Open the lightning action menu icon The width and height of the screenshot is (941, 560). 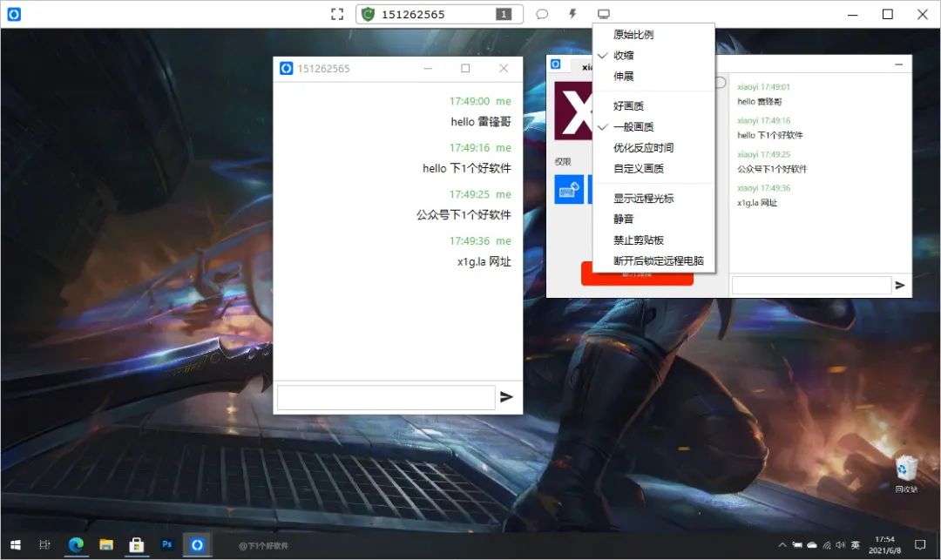(x=572, y=14)
